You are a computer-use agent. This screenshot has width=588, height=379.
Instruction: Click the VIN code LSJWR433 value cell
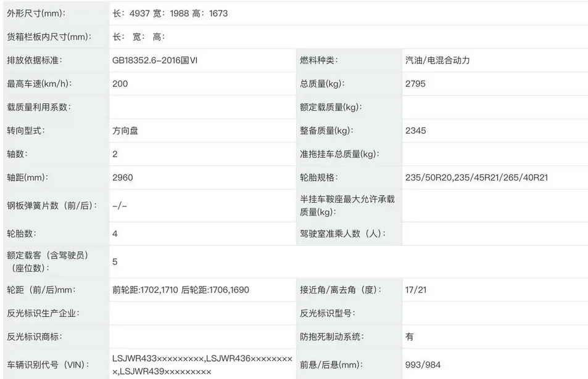point(197,364)
